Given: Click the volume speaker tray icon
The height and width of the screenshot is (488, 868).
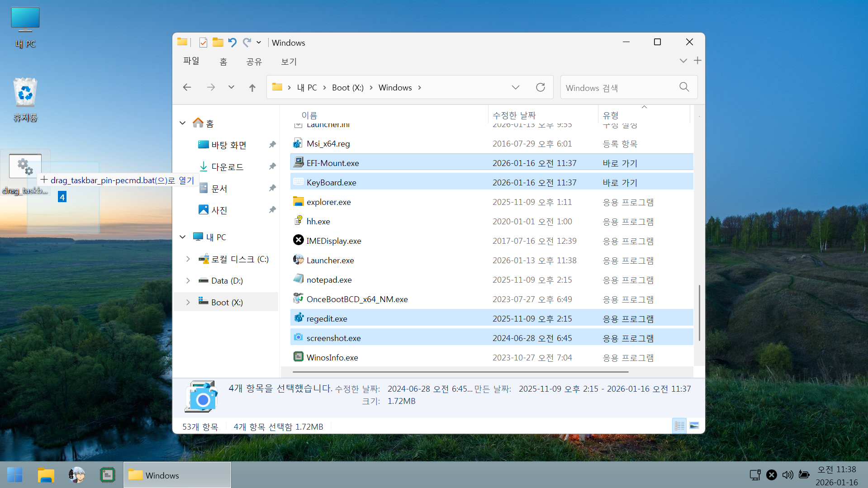Looking at the screenshot, I should (x=787, y=474).
